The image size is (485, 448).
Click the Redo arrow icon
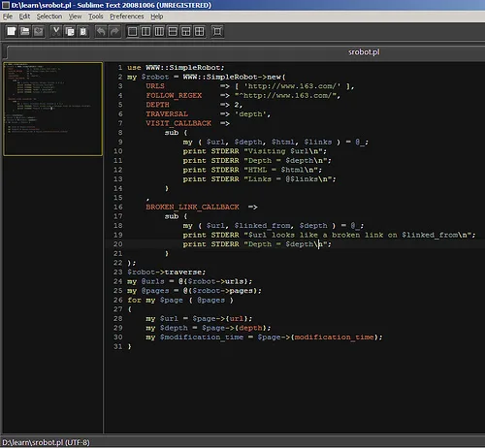click(114, 31)
